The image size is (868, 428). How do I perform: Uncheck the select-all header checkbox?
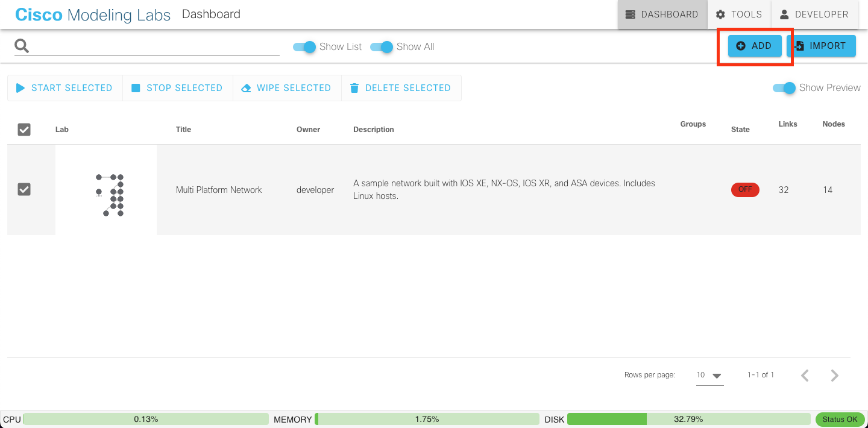click(x=24, y=130)
